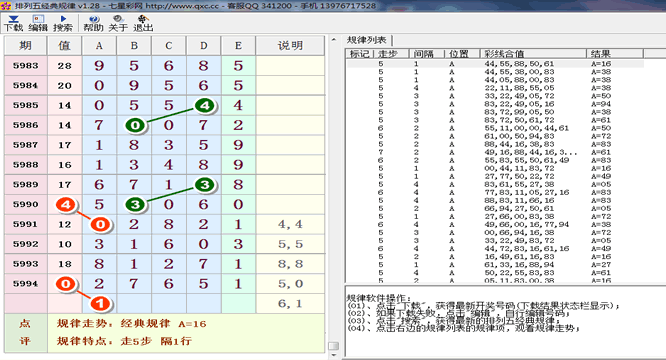The image size is (666, 360).
Task: Click the red circle 1 in bottom row
Action: [x=100, y=303]
